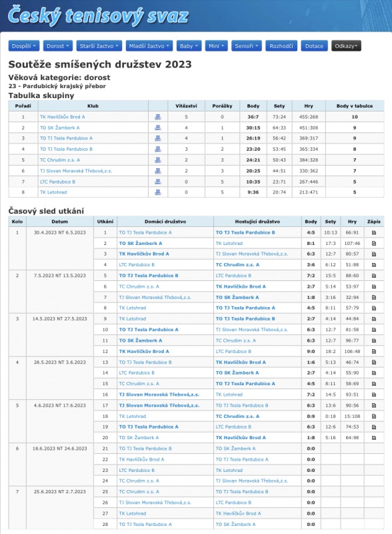Open team icon for TC Chrudim z.s. A
Screen dimensions: 392x534
(x=158, y=160)
